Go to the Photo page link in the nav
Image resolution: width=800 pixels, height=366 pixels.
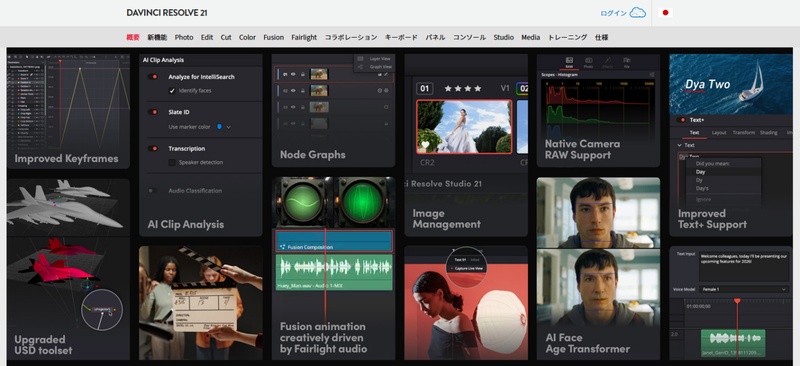[184, 37]
